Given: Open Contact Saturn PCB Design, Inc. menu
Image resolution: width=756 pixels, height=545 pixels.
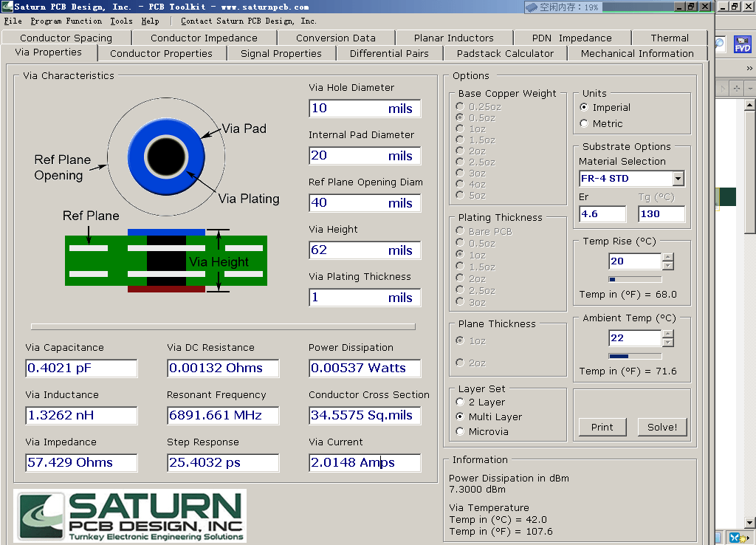Looking at the screenshot, I should coord(249,21).
